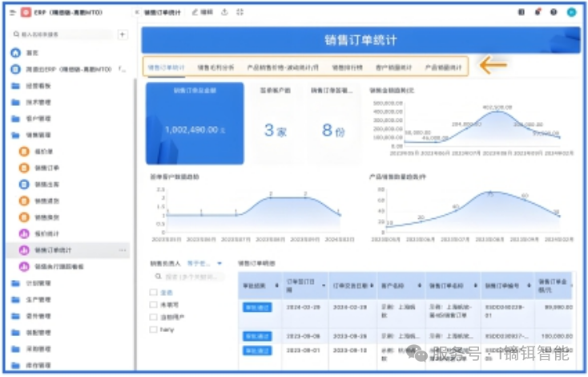
Task: Go to 首页 home icon in sidebar
Action: 15,52
